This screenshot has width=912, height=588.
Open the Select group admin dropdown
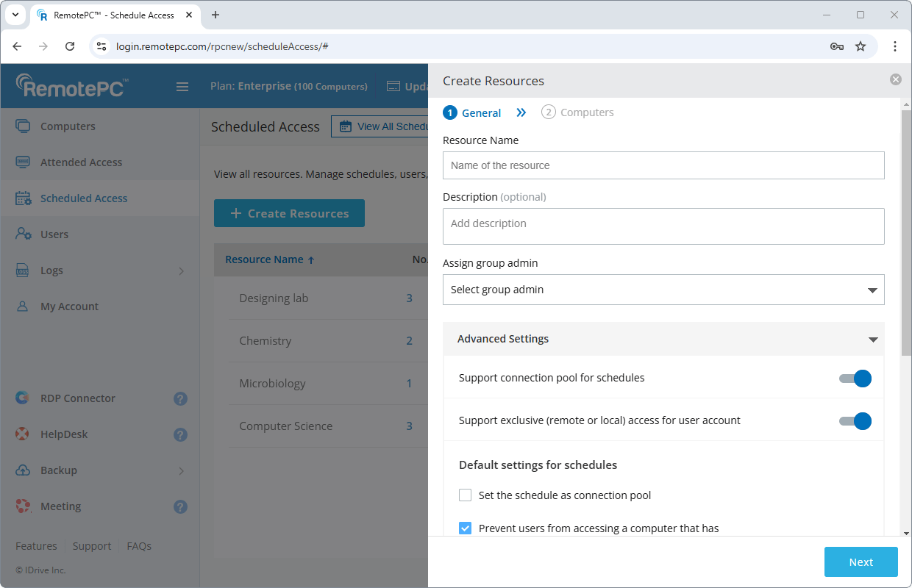663,290
